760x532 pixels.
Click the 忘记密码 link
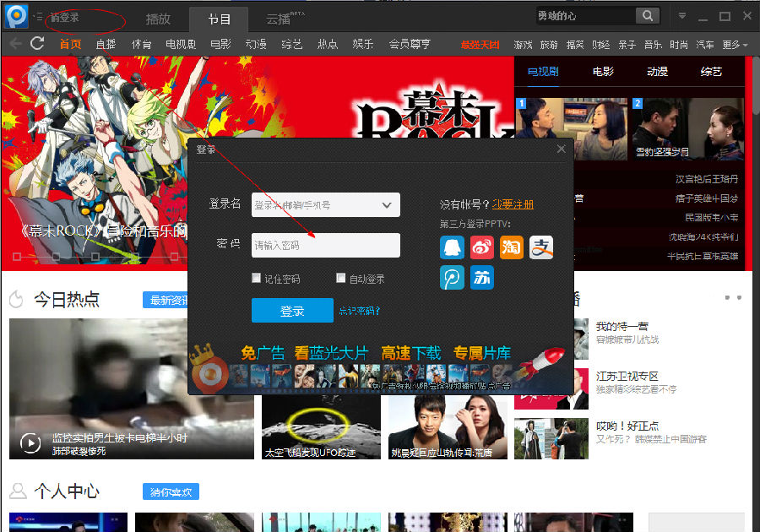pos(360,311)
